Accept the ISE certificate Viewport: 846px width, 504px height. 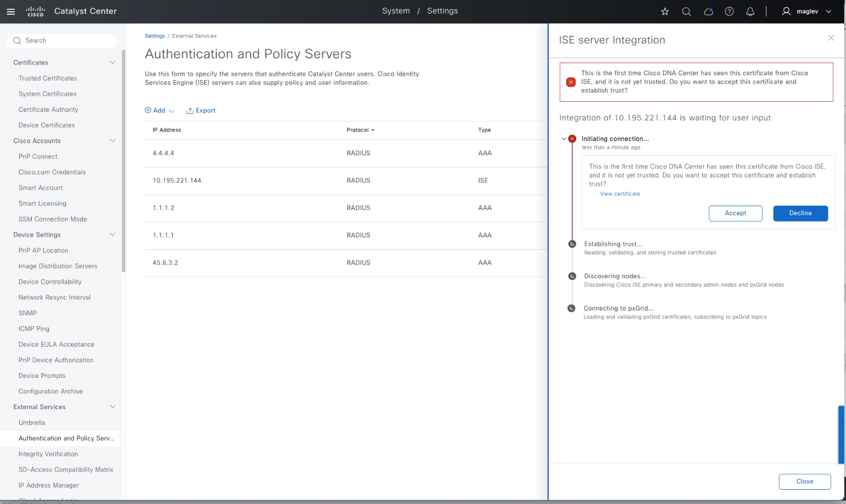(735, 213)
